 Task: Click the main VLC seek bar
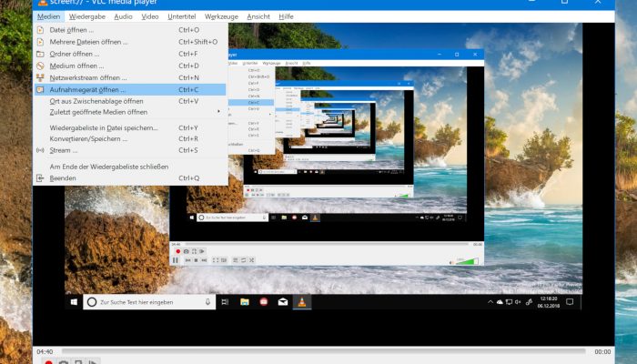[x=324, y=351]
